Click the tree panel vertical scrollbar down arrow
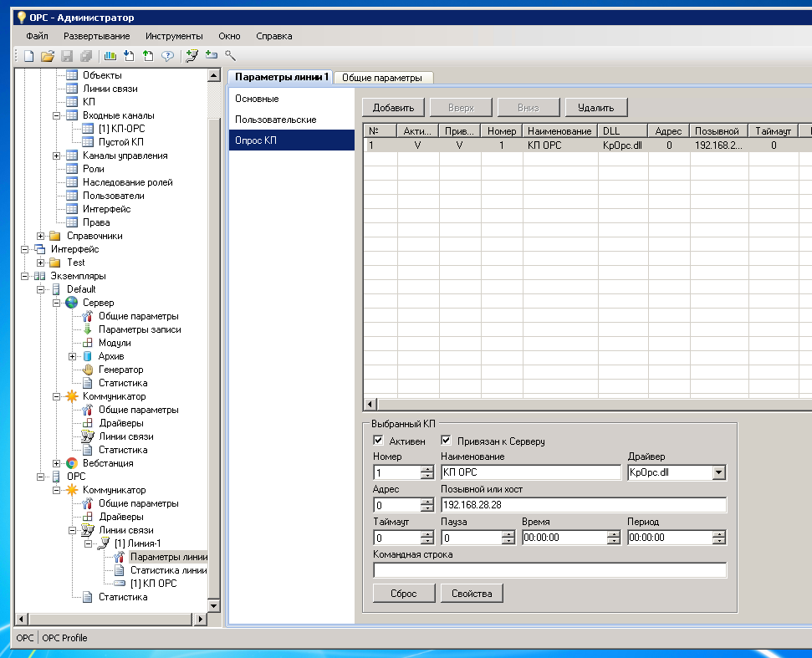Screen dimensions: 812x658 214,605
